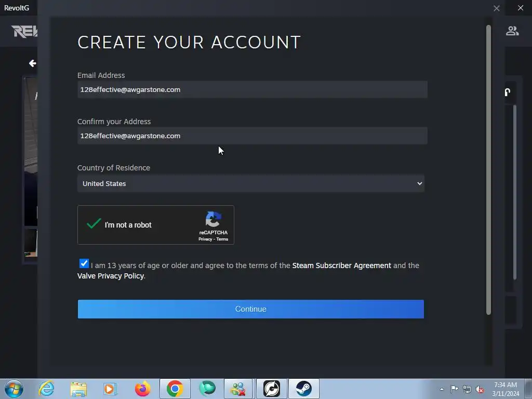Open the Windows Start menu
The image size is (532, 399).
[14, 389]
